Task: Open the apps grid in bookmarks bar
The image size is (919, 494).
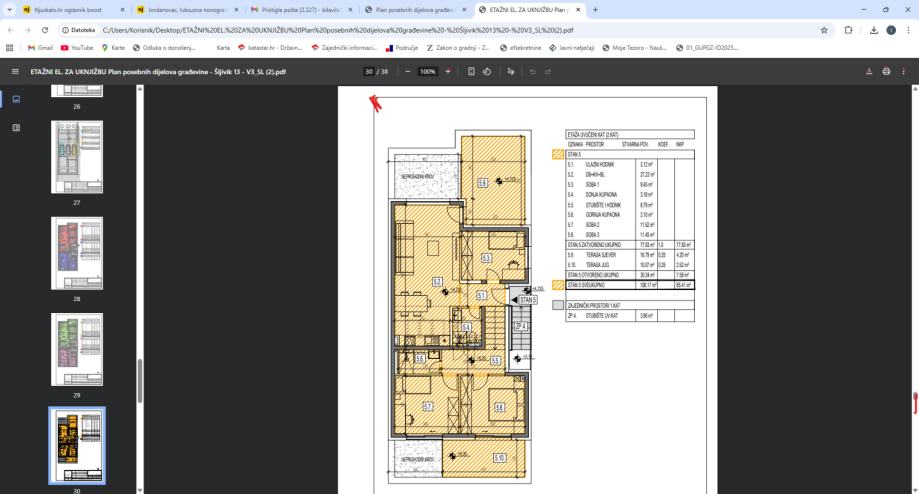Action: pyautogui.click(x=9, y=47)
